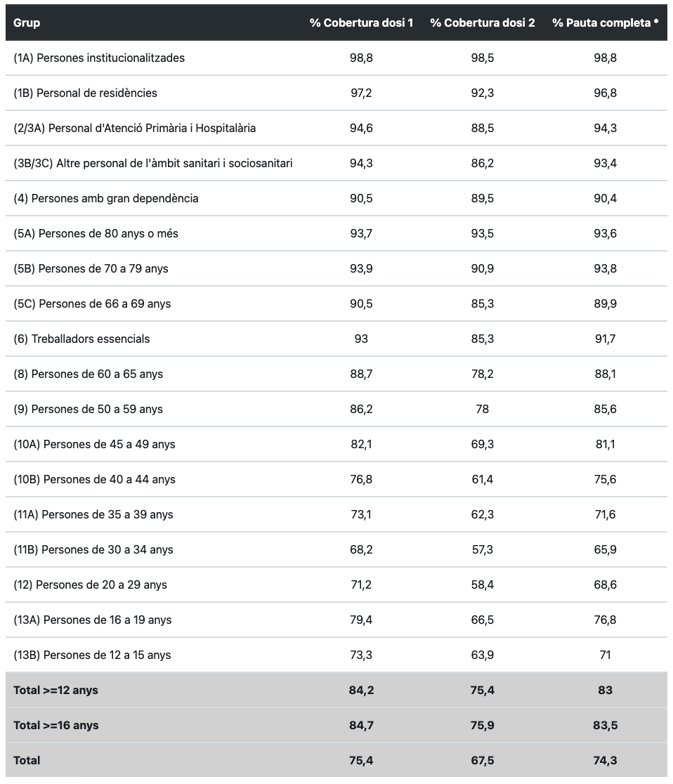Click the Persones institucionalitzades row label

click(x=99, y=58)
